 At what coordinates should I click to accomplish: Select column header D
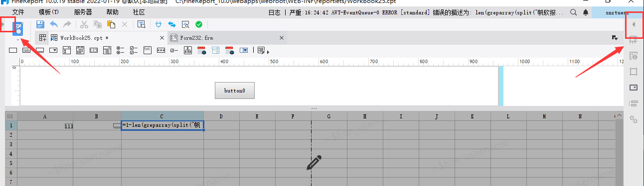coord(221,116)
